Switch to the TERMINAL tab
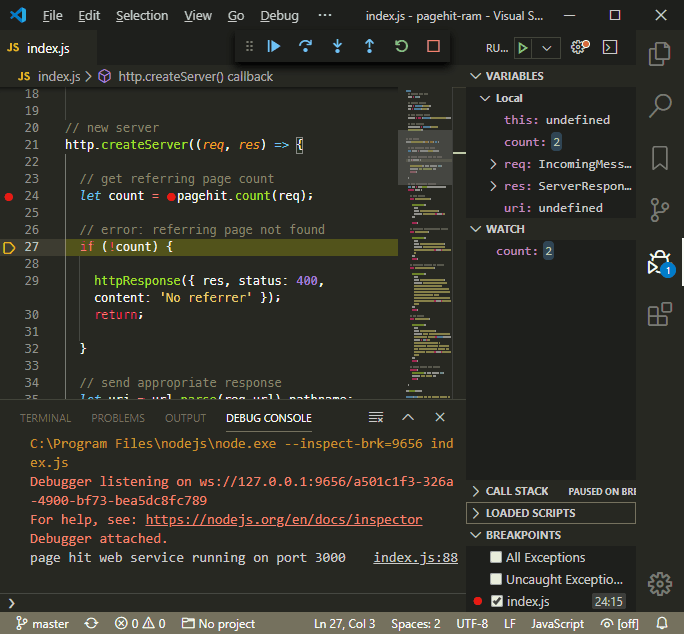 pos(45,418)
